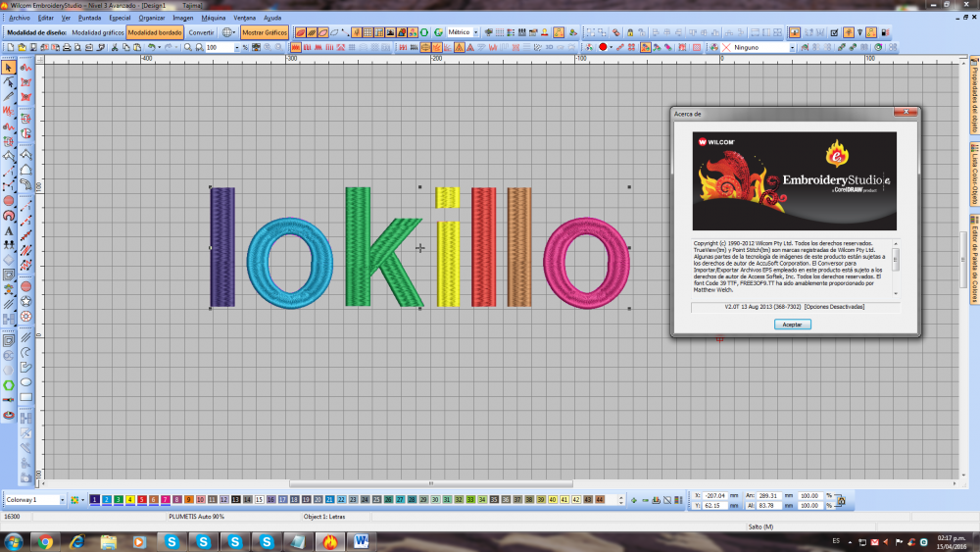Open Internet Explorer from the taskbar
This screenshot has width=980, height=552.
(x=76, y=542)
